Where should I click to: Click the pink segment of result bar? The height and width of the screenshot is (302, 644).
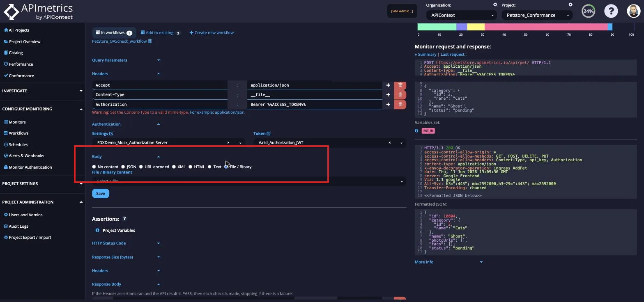[x=546, y=27]
